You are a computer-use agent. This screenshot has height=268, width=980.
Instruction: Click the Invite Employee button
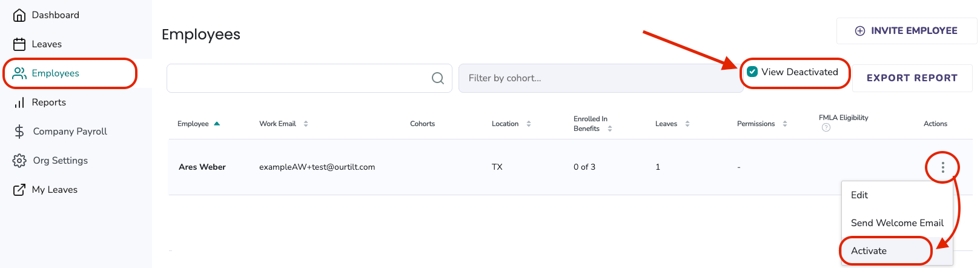tap(906, 31)
